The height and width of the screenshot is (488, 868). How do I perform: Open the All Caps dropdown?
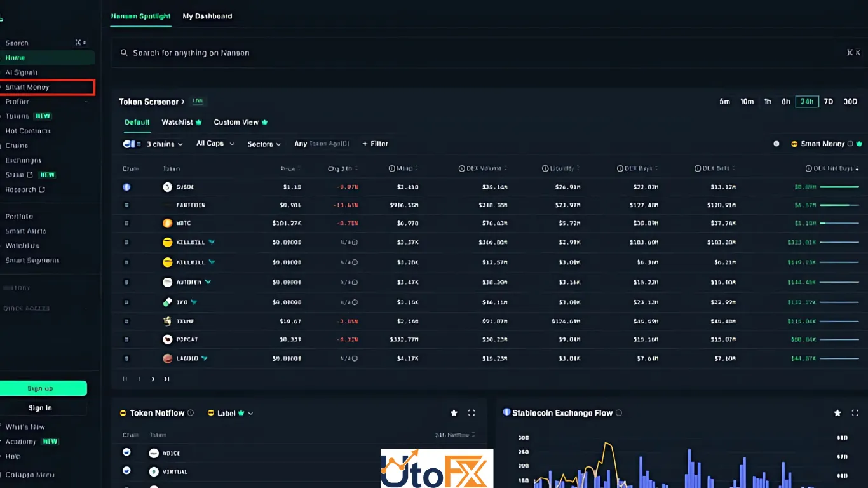click(x=215, y=144)
